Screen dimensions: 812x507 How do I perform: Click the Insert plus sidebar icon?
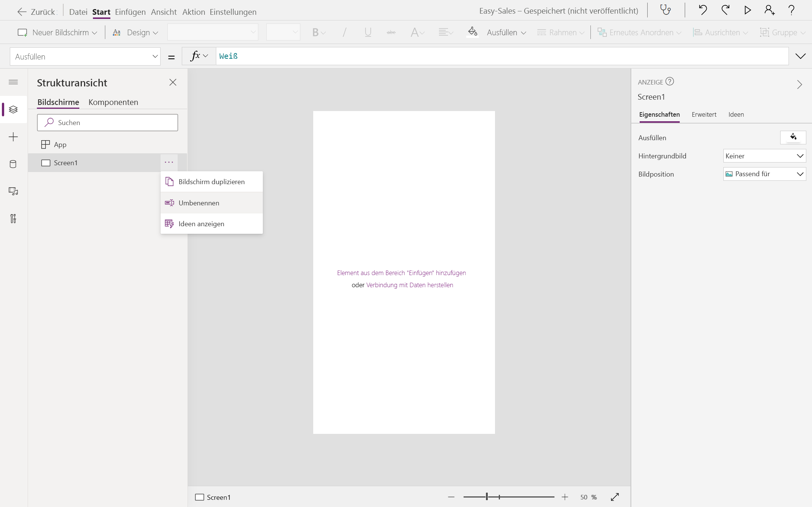tap(13, 137)
